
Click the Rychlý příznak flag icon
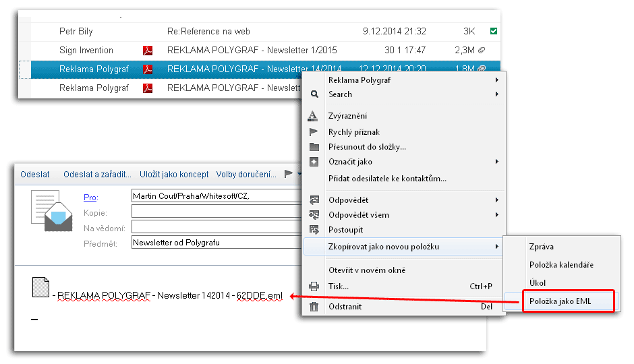(x=314, y=132)
